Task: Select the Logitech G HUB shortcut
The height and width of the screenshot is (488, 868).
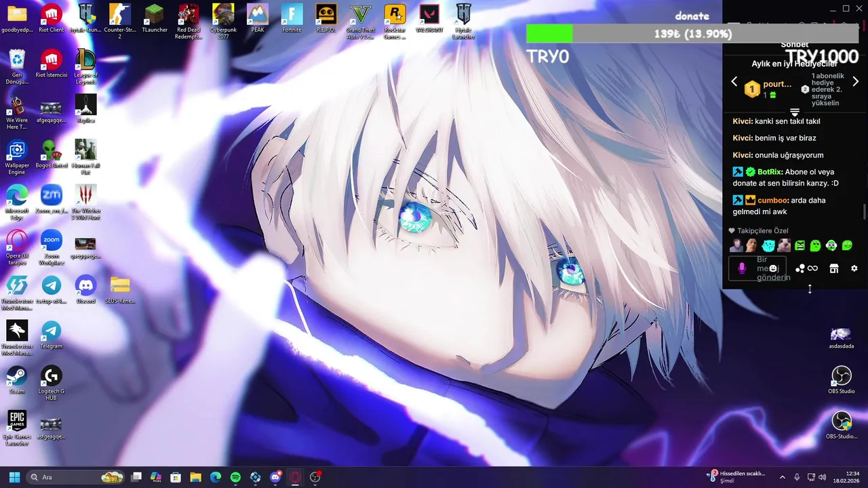Action: tap(51, 383)
